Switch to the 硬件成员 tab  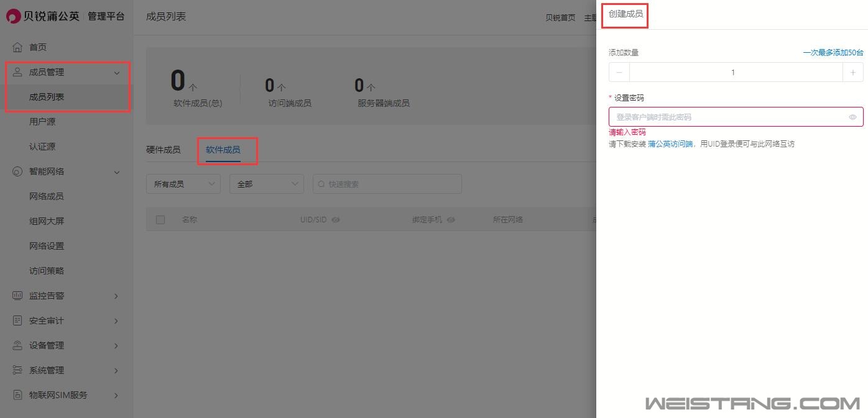coord(163,150)
